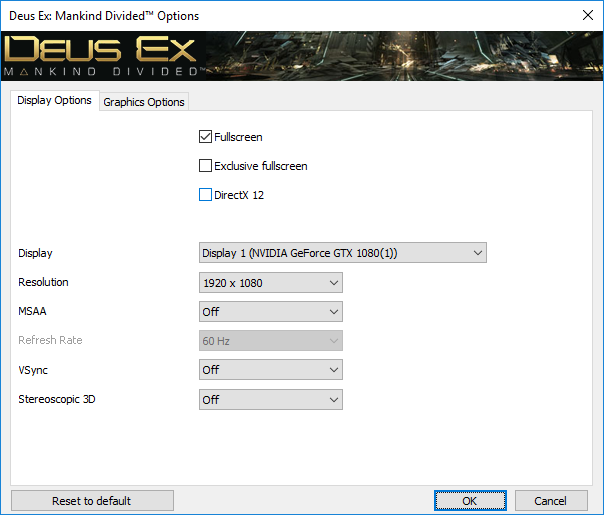Viewport: 604px width, 515px height.
Task: Click the window title text
Action: point(104,16)
